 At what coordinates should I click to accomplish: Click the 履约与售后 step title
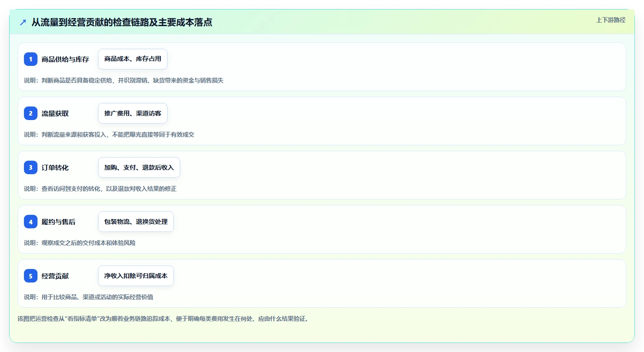pos(59,222)
